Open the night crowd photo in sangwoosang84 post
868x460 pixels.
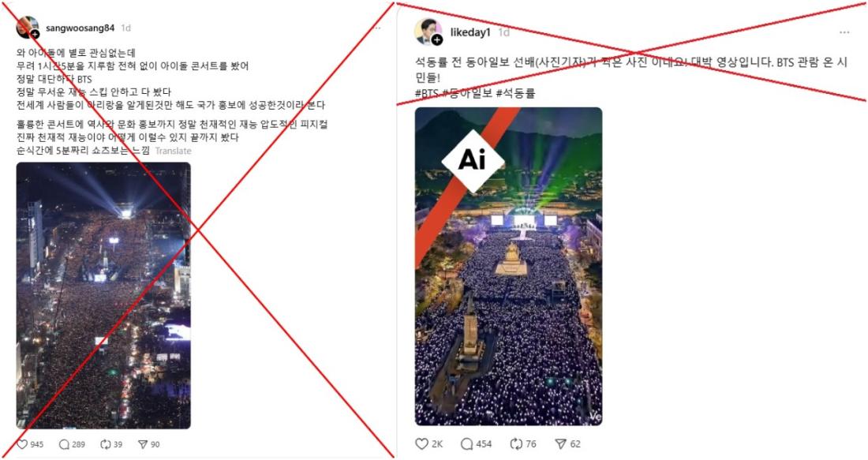pos(103,296)
